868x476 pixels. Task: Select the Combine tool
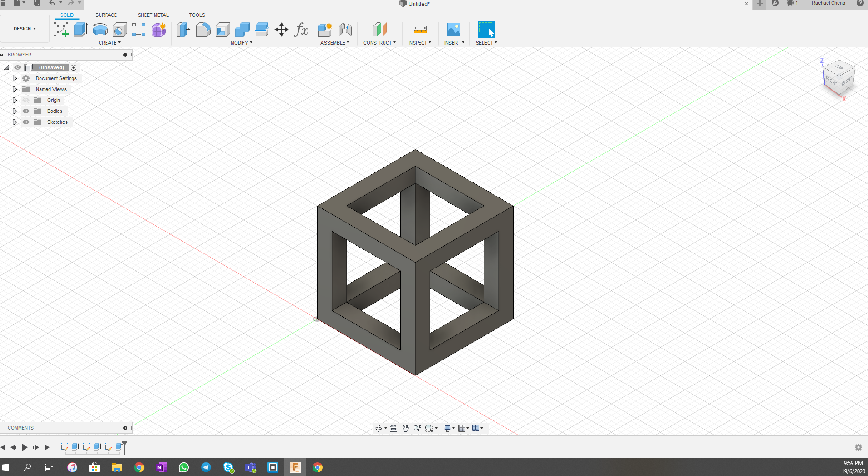(242, 30)
